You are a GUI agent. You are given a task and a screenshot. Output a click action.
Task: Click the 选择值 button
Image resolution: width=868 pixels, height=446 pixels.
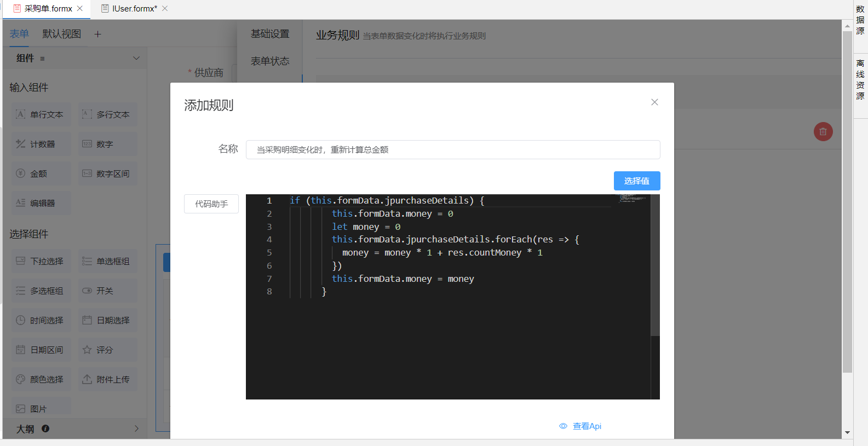click(636, 181)
